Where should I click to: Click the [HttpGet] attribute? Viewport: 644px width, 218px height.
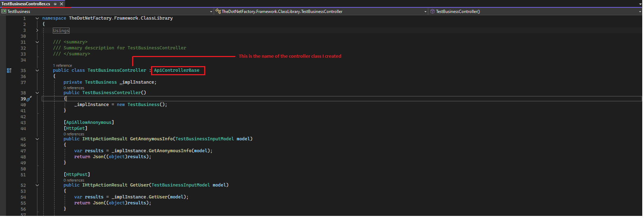tap(76, 128)
